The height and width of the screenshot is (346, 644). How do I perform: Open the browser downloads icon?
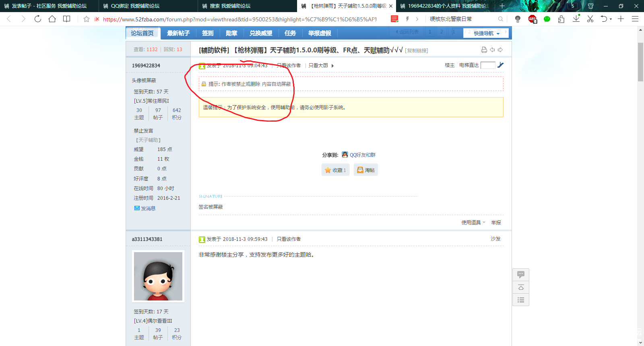(x=576, y=19)
